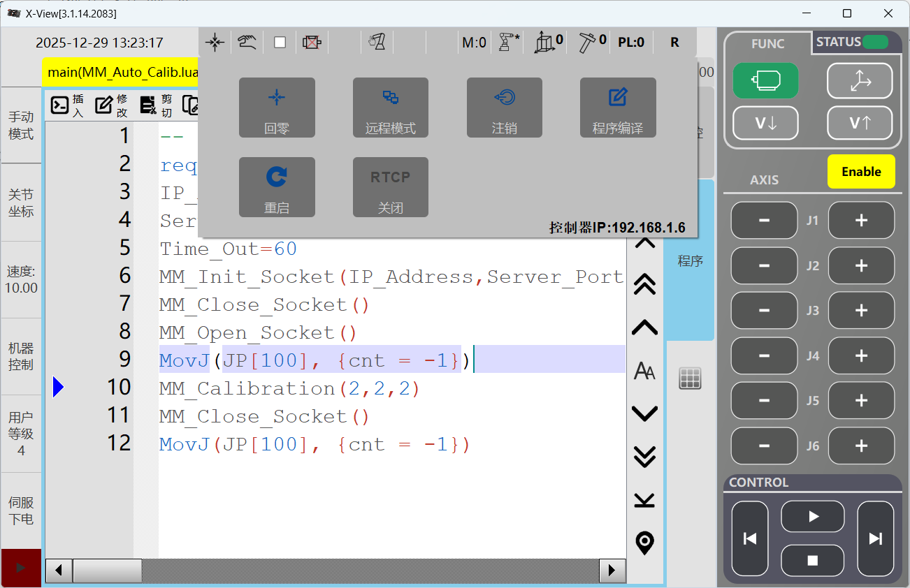This screenshot has height=588, width=910.
Task: Start 程序编译 program compile
Action: (x=618, y=108)
